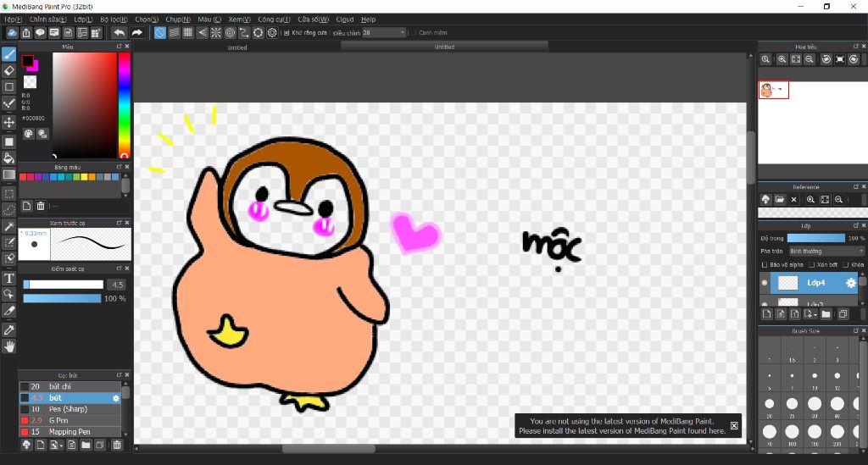This screenshot has width=868, height=465.
Task: Select the Hand tool
Action: [x=8, y=346]
